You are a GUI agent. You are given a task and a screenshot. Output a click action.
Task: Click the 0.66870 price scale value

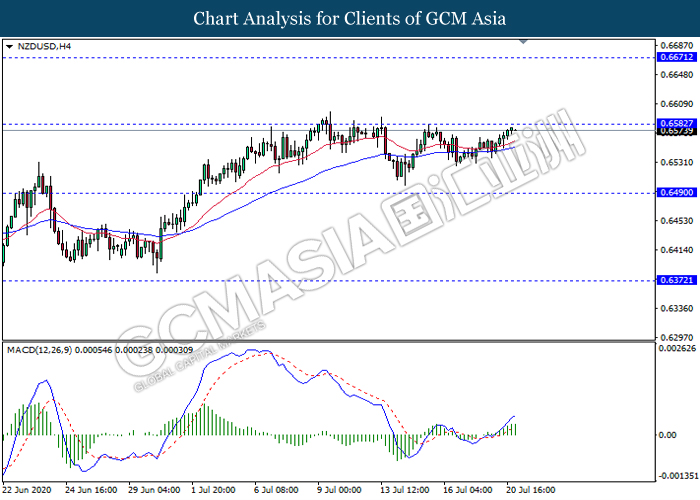[x=677, y=45]
